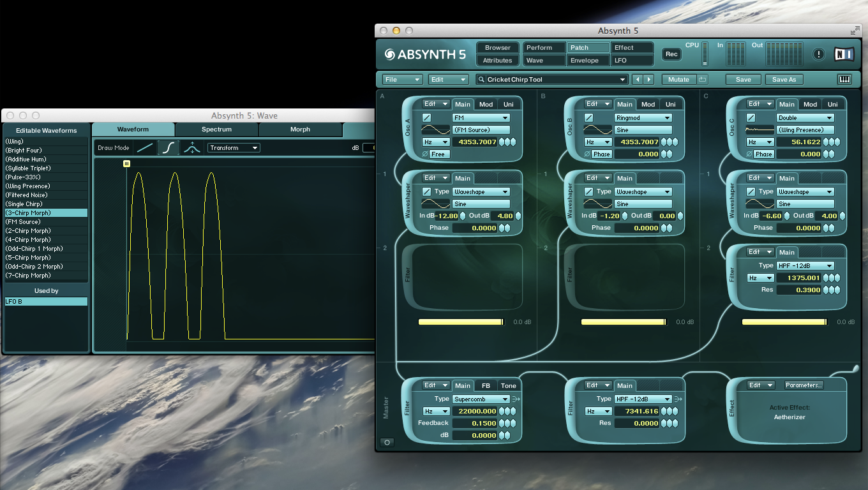Click Master Supercomb filter routing arrow icon

point(515,399)
